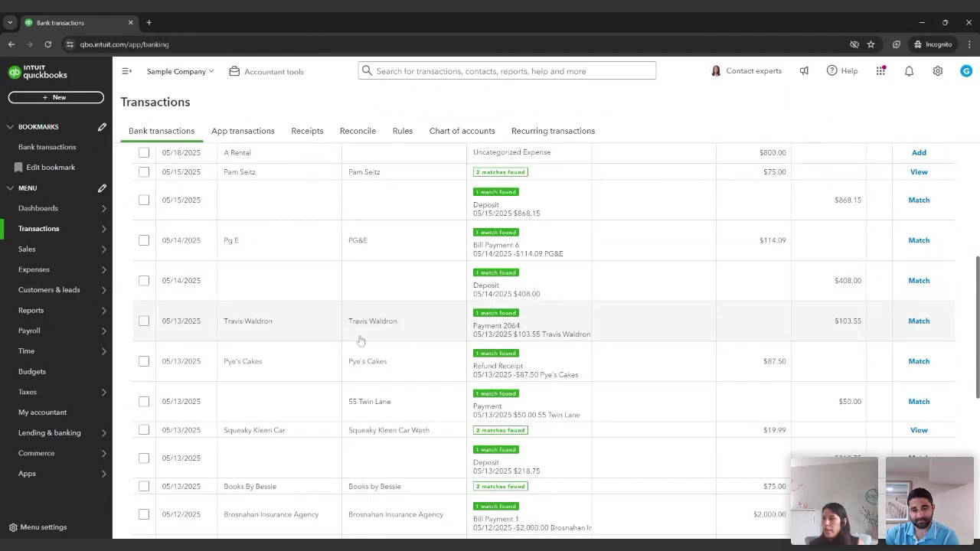Check the $408.00 deposit row checkbox
980x551 pixels.
tap(144, 280)
